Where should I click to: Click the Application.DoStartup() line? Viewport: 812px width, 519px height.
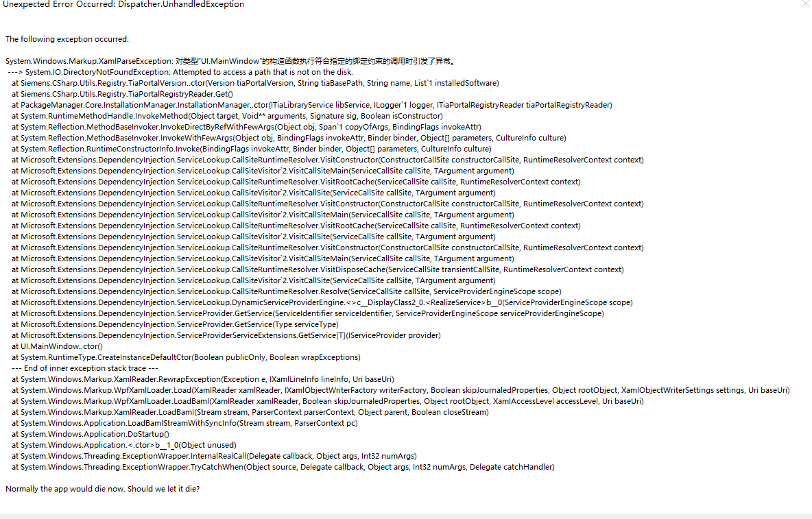pos(90,434)
